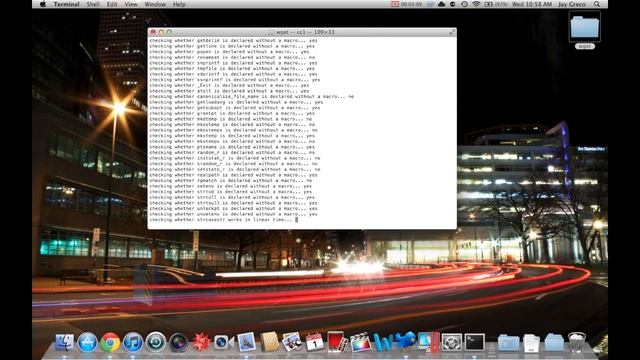
Task: Open the Shell menu
Action: 93,4
